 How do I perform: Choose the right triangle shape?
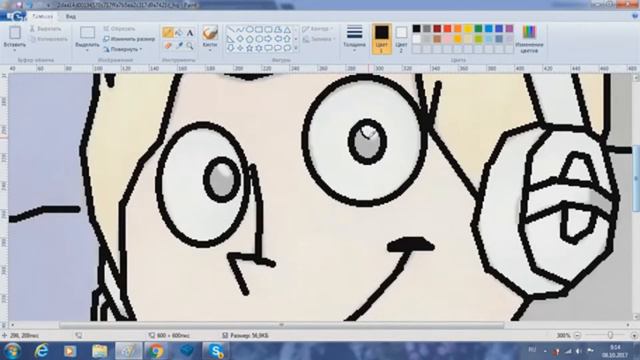(231, 39)
